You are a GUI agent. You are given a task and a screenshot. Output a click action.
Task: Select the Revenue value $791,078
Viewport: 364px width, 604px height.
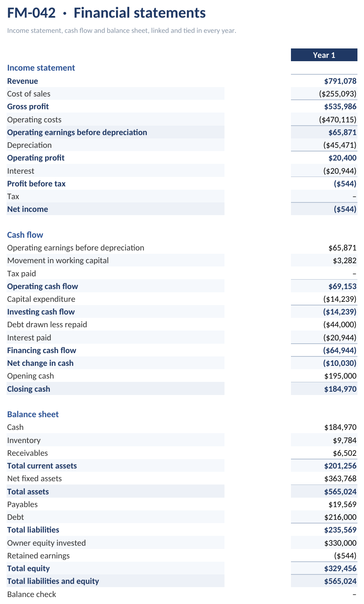click(x=340, y=81)
